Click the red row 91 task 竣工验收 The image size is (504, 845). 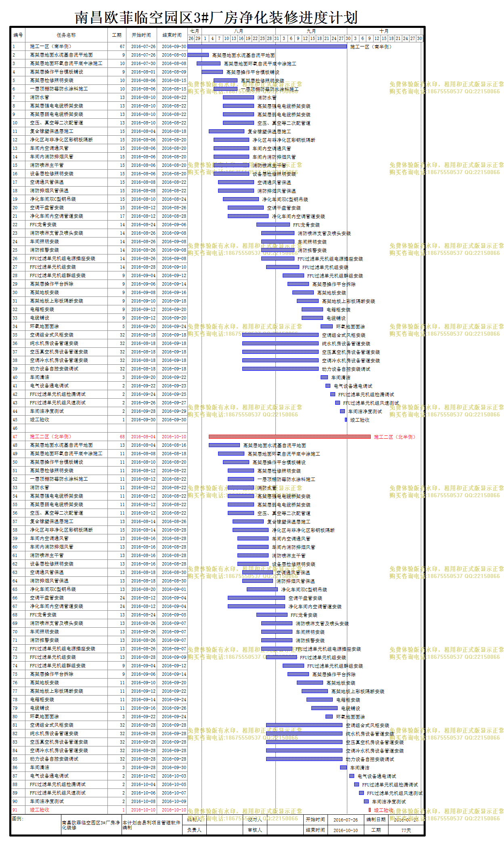[40, 810]
